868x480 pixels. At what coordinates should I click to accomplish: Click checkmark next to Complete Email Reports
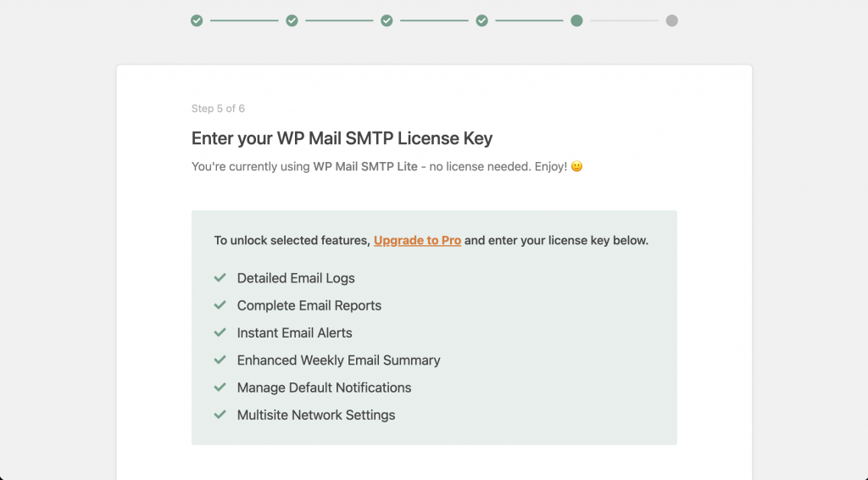click(x=220, y=305)
